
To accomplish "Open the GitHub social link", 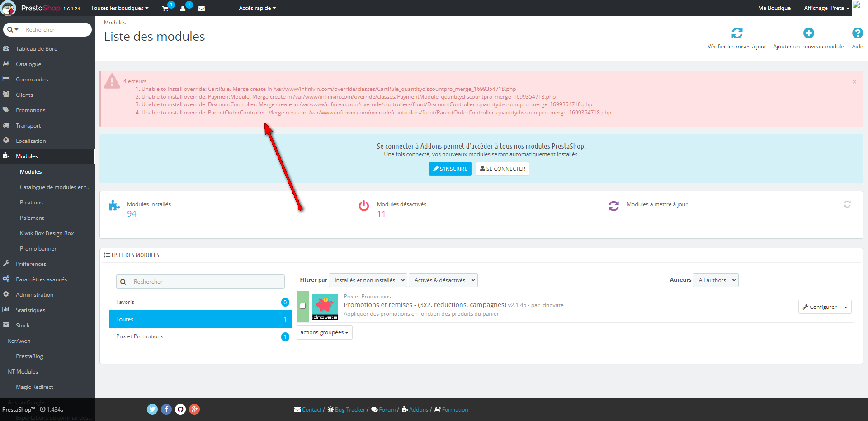I will tap(180, 409).
